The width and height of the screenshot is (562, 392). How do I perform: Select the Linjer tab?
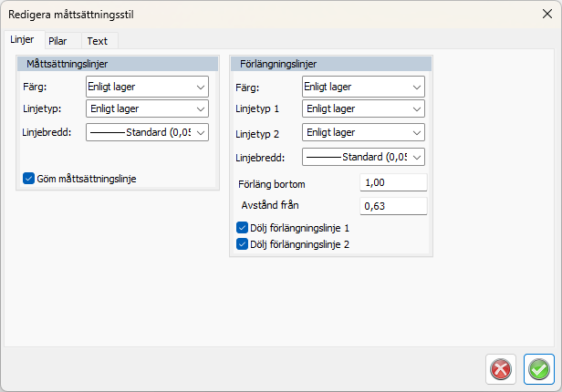point(21,40)
